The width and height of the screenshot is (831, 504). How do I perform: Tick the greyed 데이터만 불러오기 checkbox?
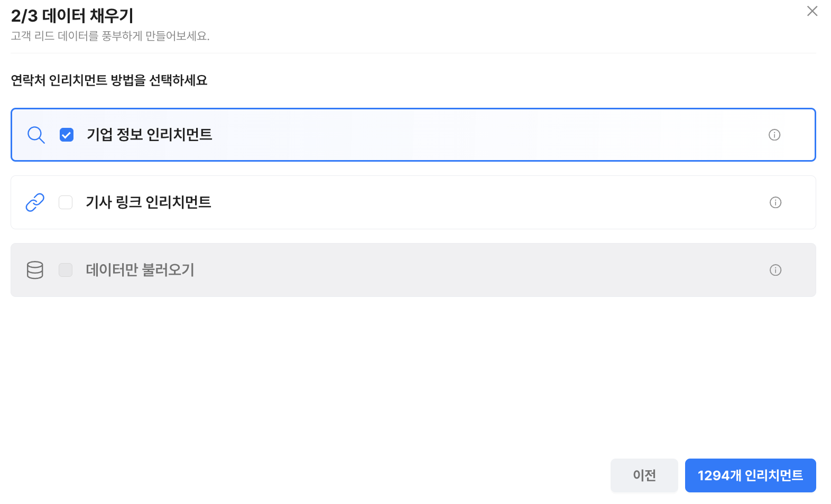tap(66, 270)
